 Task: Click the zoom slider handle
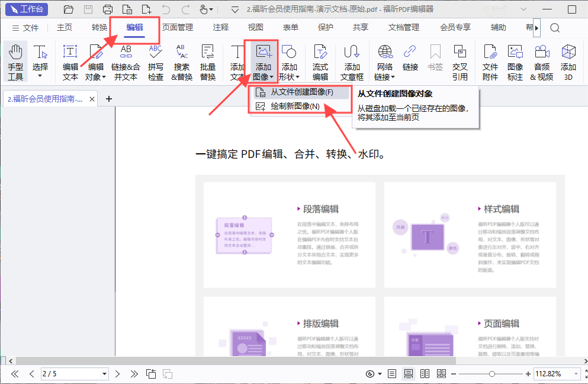click(x=491, y=374)
